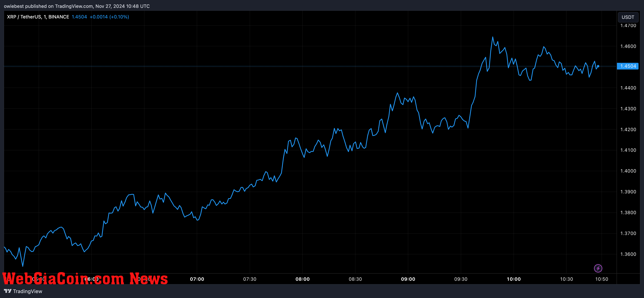Image resolution: width=644 pixels, height=298 pixels.
Task: Click the 1.4504 last price in header
Action: (x=79, y=17)
